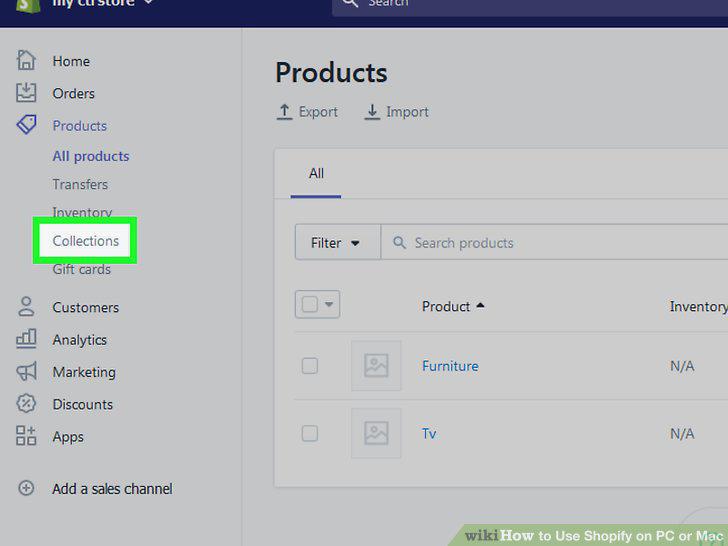Open Transfers under Products

click(80, 184)
